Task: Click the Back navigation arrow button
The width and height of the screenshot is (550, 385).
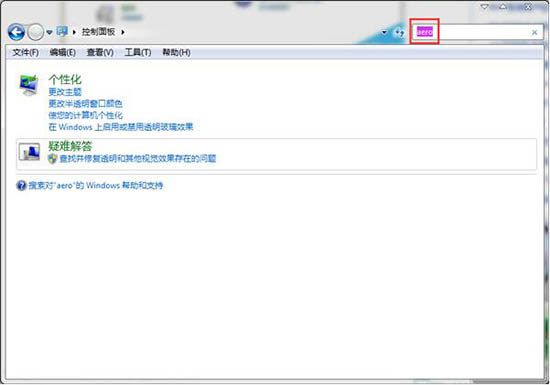Action: [x=16, y=32]
